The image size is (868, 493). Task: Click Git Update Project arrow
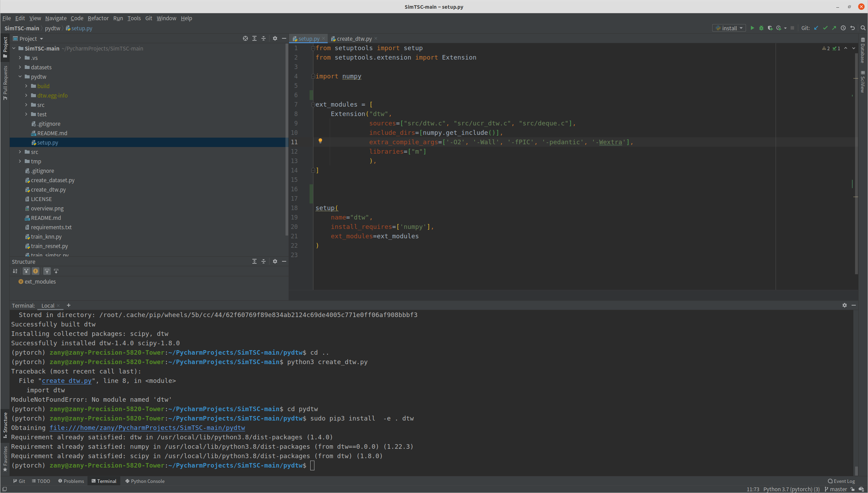pyautogui.click(x=816, y=28)
